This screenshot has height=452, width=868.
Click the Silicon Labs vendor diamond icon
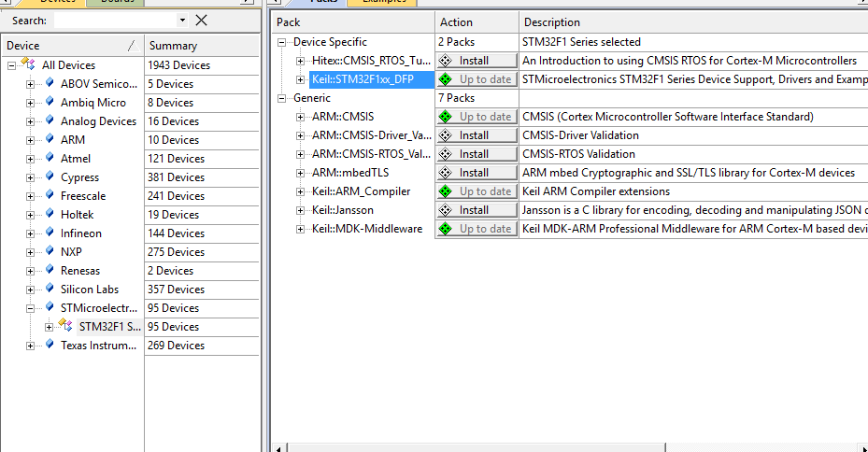click(50, 289)
